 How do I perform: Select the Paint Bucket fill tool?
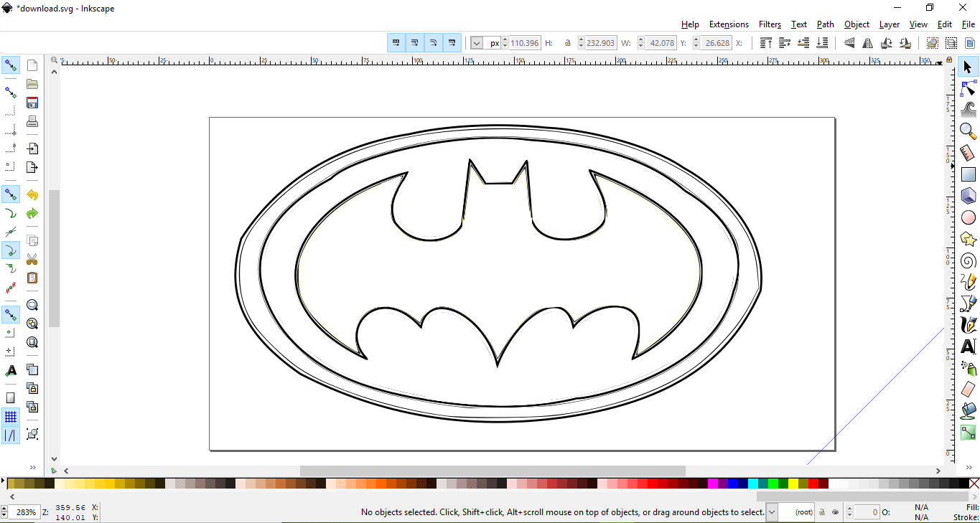click(x=968, y=411)
